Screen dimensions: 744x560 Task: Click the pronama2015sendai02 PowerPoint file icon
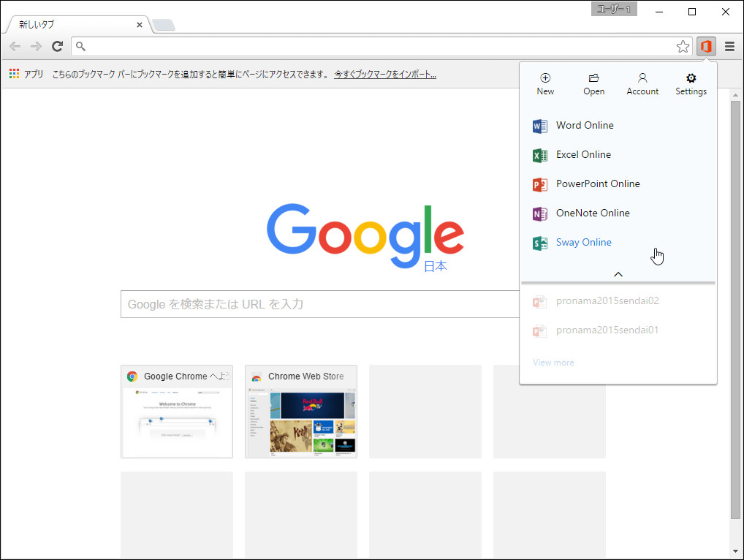click(540, 302)
